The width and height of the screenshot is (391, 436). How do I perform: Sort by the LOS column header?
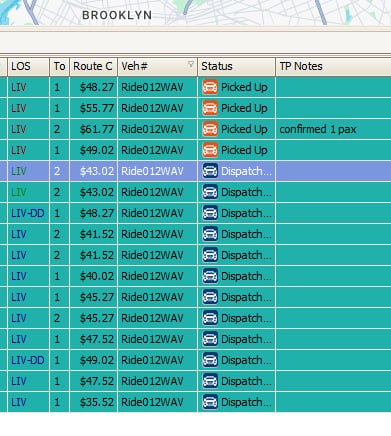[x=28, y=66]
